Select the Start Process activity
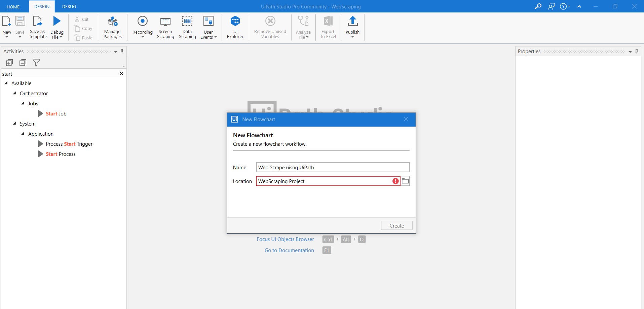644x309 pixels. 57,154
